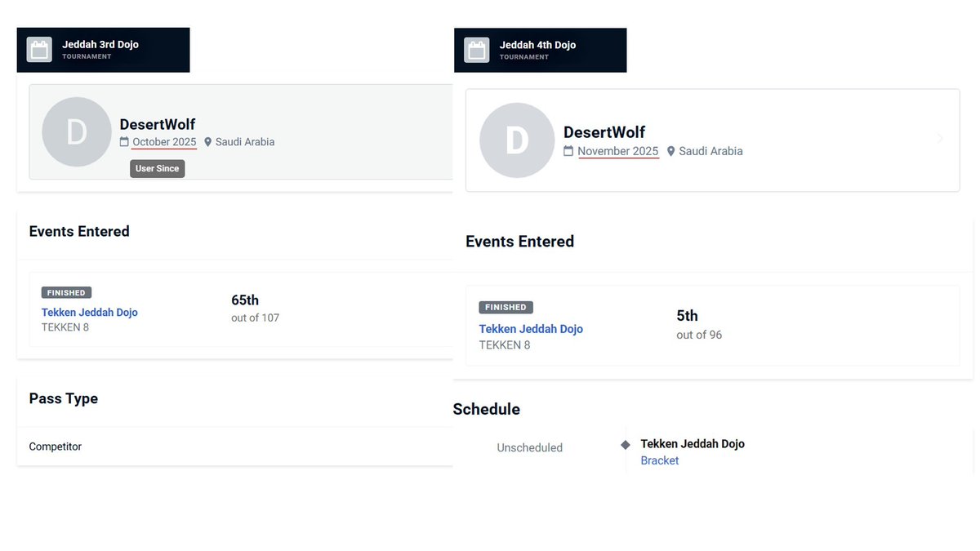The image size is (980, 551).
Task: Open the Bracket link in Schedule
Action: (x=660, y=460)
